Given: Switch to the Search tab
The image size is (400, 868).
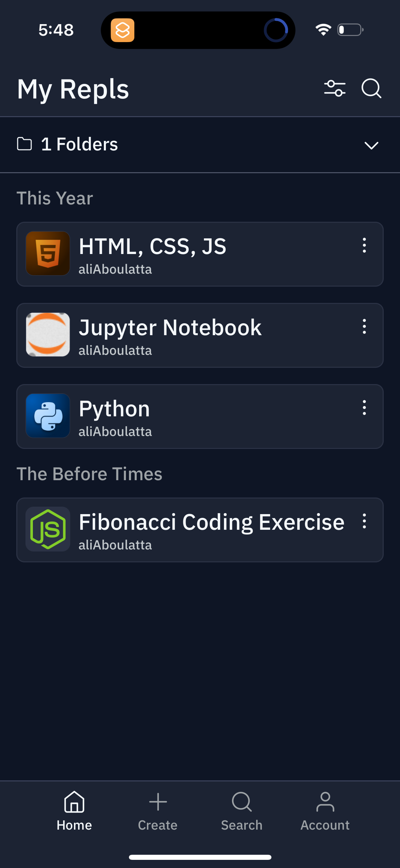Looking at the screenshot, I should tap(242, 810).
